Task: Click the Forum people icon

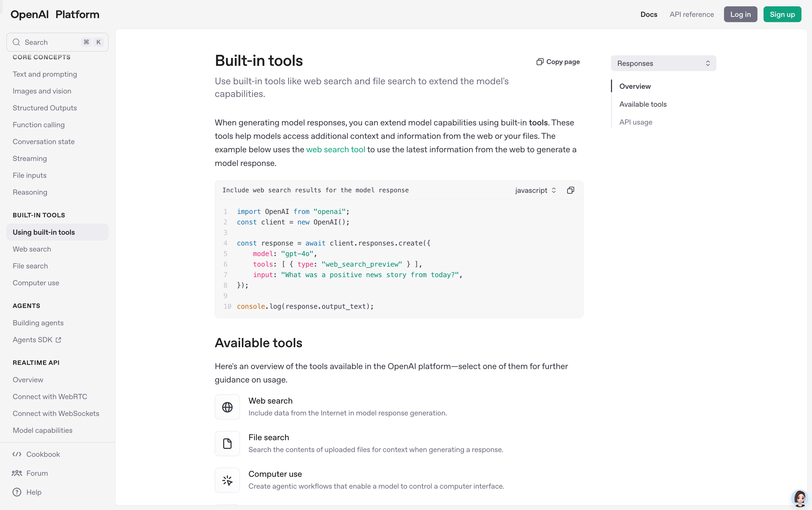Action: tap(17, 473)
